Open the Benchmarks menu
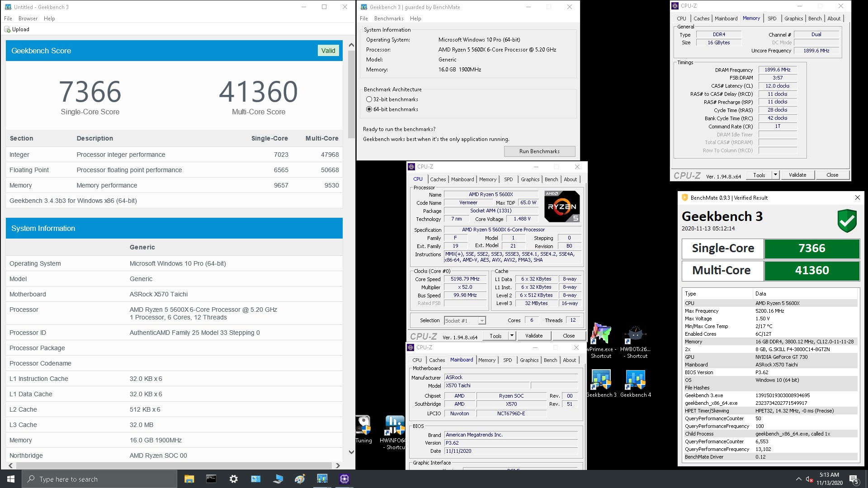868x488 pixels. point(389,19)
